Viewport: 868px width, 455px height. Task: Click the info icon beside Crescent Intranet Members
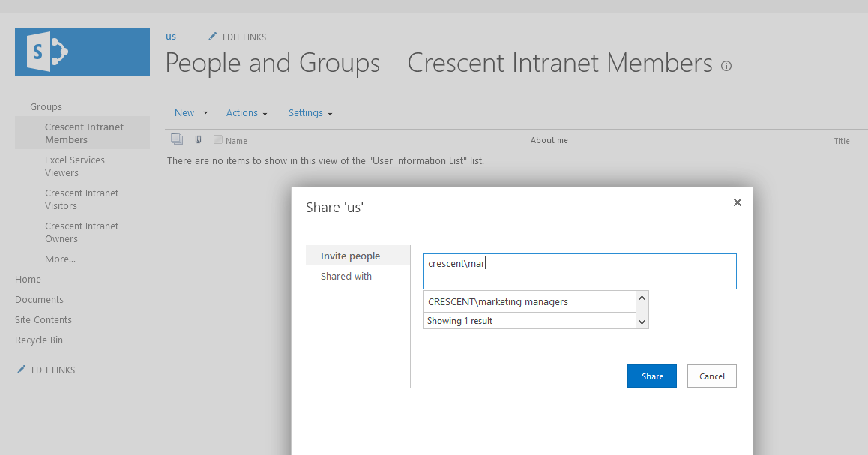coord(726,66)
